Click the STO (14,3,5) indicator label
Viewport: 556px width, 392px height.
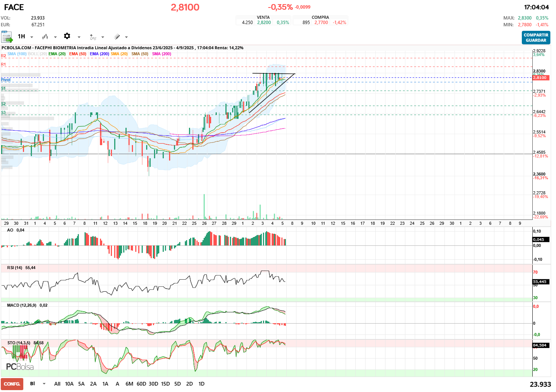coord(19,343)
